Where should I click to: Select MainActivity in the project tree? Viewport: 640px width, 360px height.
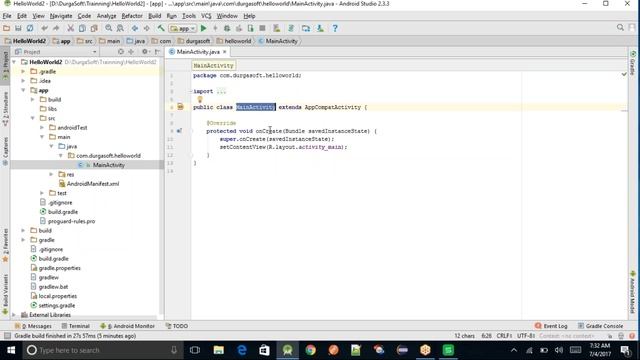108,165
